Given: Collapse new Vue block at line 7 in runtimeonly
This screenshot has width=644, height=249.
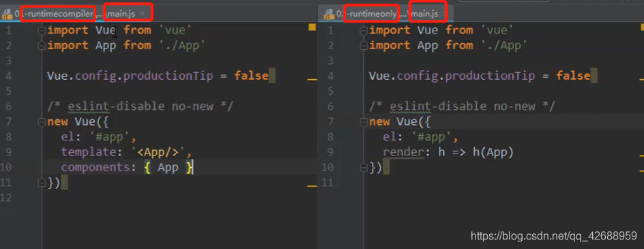Looking at the screenshot, I should [x=363, y=122].
